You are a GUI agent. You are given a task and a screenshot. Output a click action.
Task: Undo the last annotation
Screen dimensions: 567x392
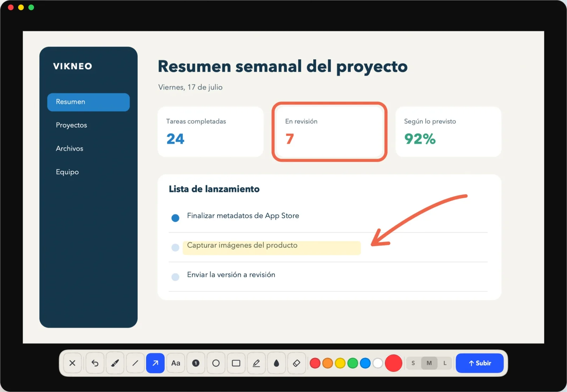point(95,363)
